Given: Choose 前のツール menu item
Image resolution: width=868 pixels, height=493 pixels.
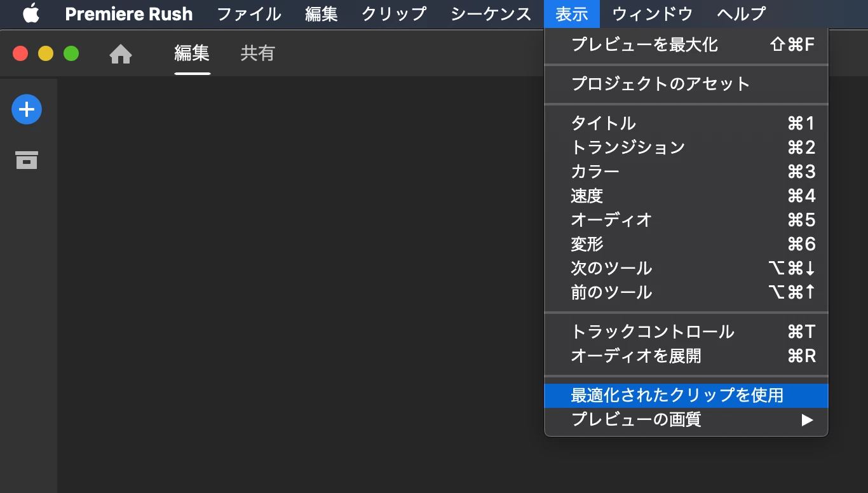Looking at the screenshot, I should [x=686, y=292].
